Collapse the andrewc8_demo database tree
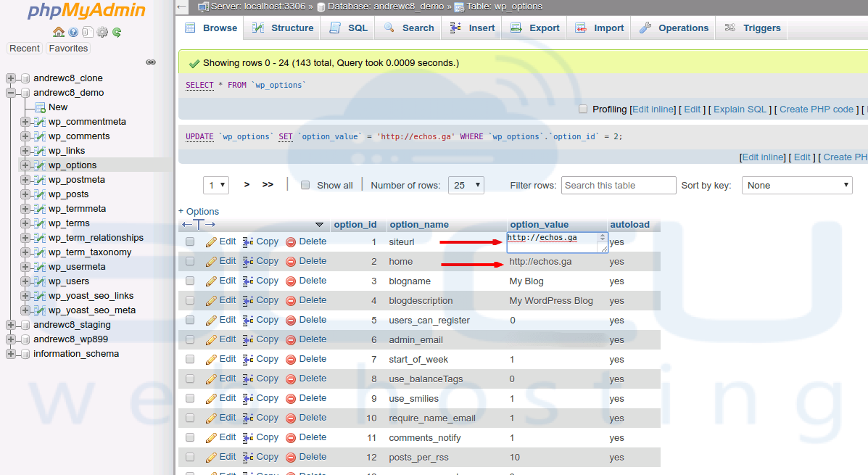This screenshot has width=868, height=475. click(11, 92)
